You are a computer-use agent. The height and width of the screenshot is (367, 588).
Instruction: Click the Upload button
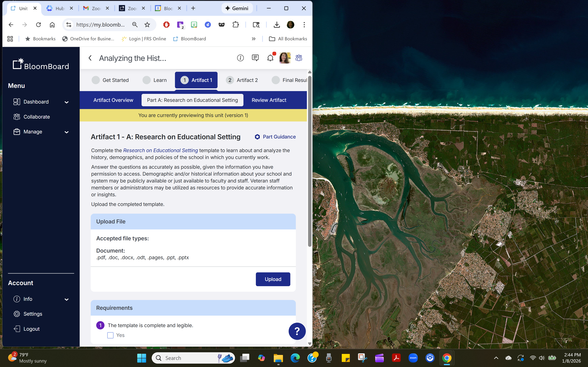[x=273, y=279]
